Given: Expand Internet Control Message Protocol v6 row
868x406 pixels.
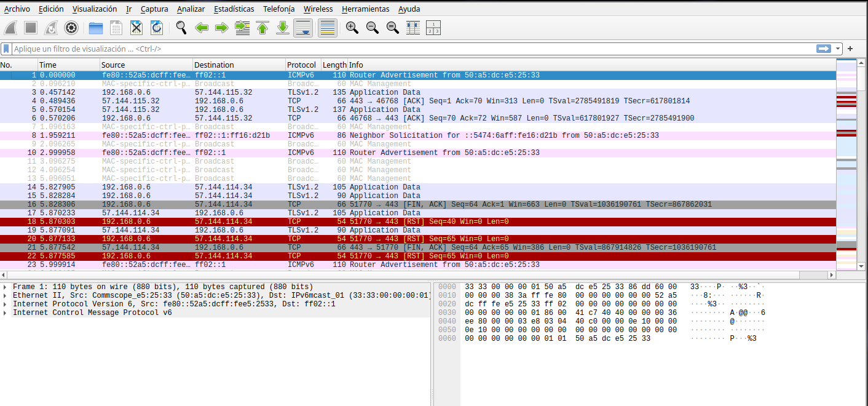Looking at the screenshot, I should 6,312.
